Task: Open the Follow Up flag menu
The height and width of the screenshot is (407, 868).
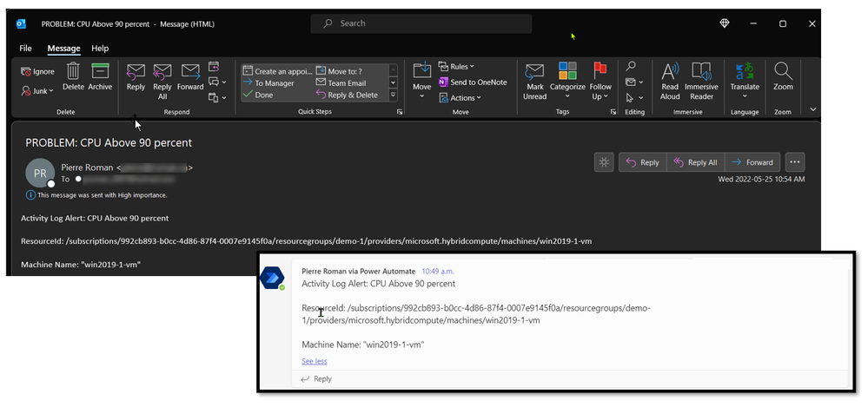Action: pos(600,82)
